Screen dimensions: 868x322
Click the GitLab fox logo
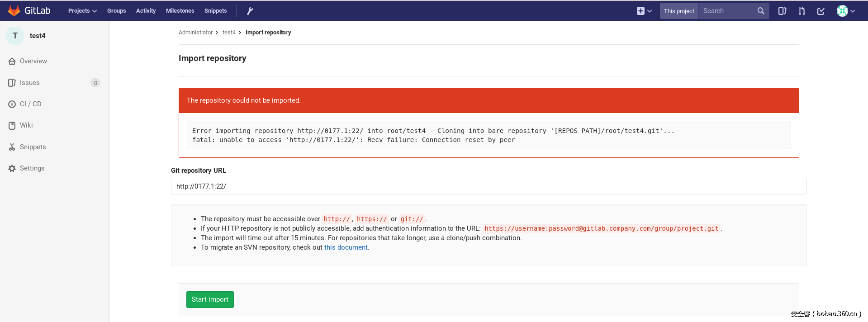[14, 11]
